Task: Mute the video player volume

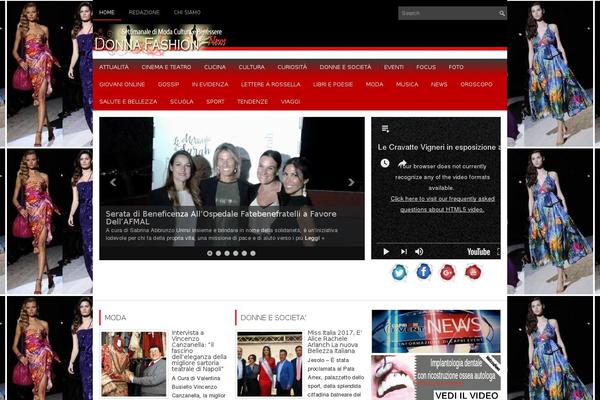Action: [x=419, y=251]
